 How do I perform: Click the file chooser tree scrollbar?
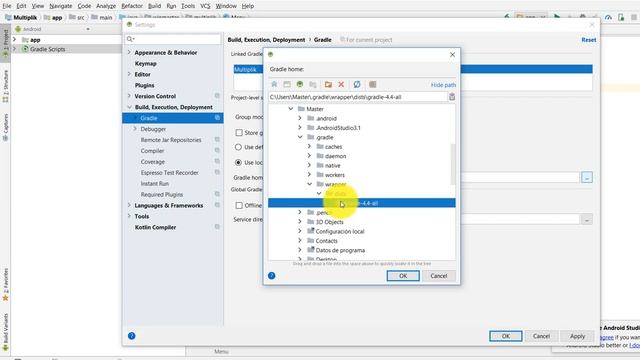pyautogui.click(x=453, y=164)
